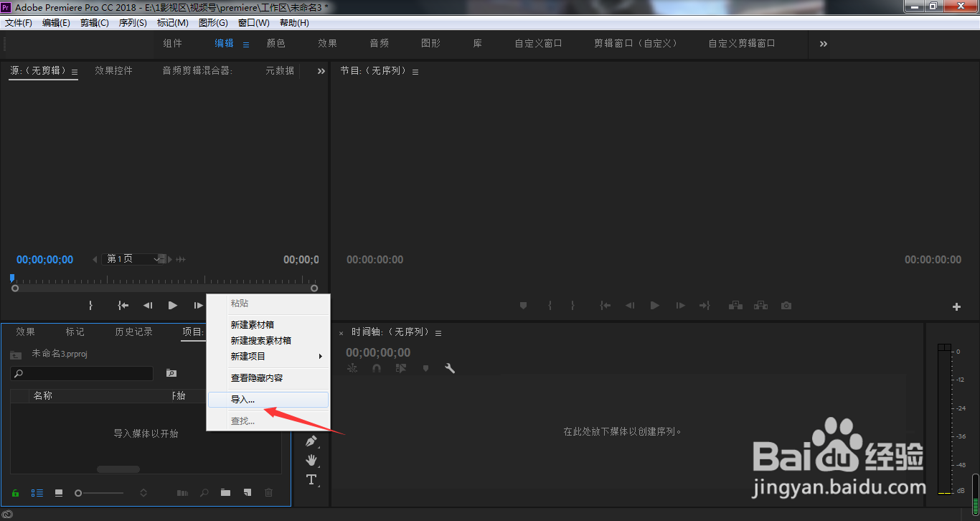
Task: Open the 窗口(W) menu
Action: point(254,23)
